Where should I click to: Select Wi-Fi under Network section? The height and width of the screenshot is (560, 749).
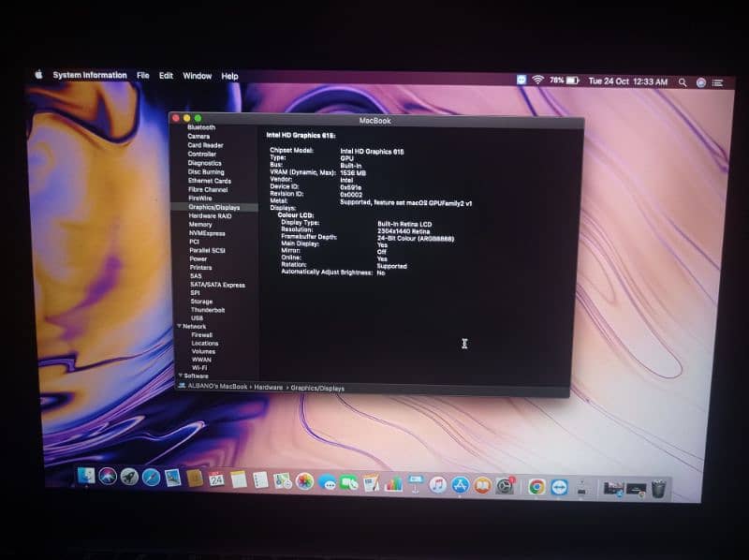tap(199, 368)
